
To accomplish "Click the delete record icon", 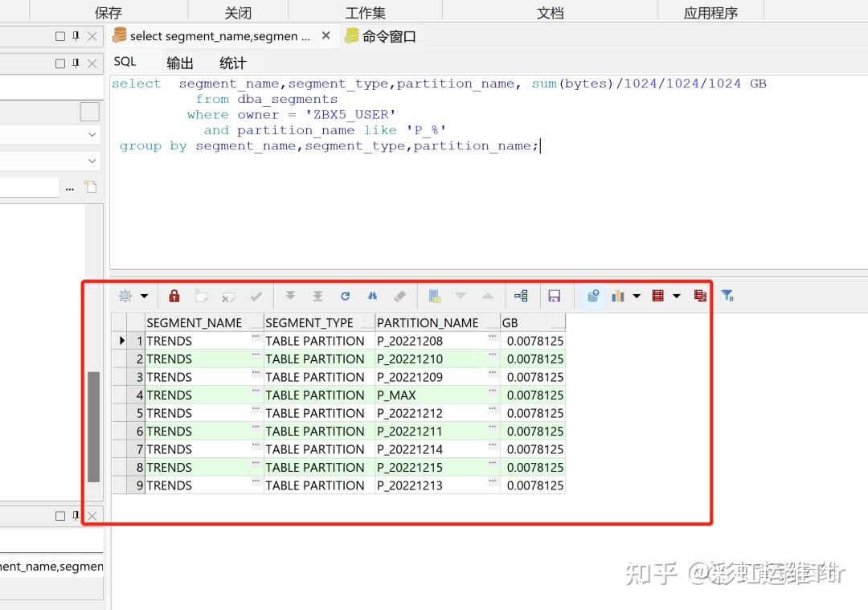I will click(228, 297).
